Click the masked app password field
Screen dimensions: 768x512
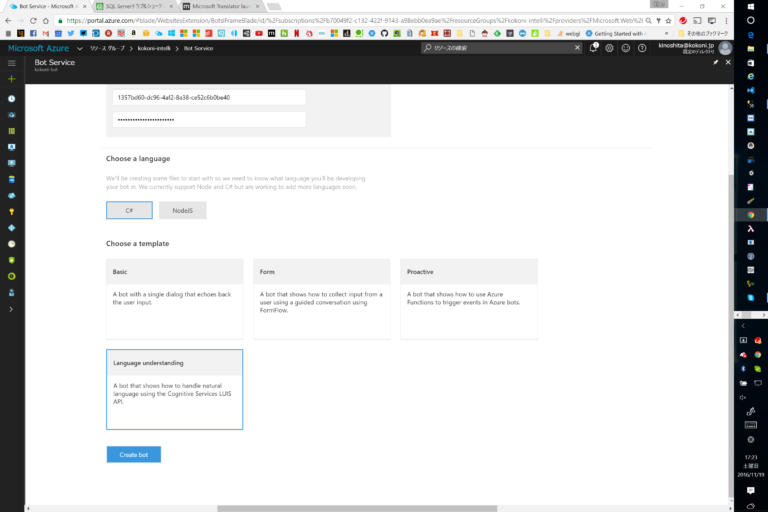pos(209,120)
